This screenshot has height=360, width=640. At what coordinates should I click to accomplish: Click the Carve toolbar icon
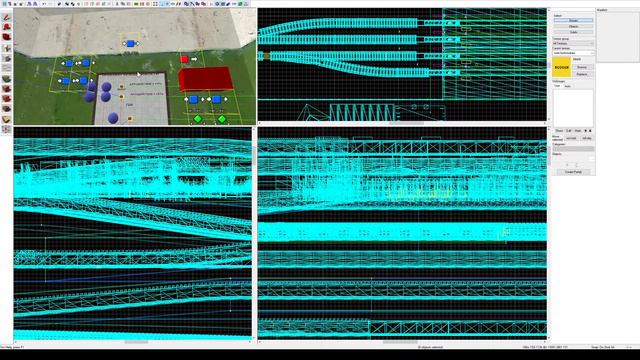59,4
